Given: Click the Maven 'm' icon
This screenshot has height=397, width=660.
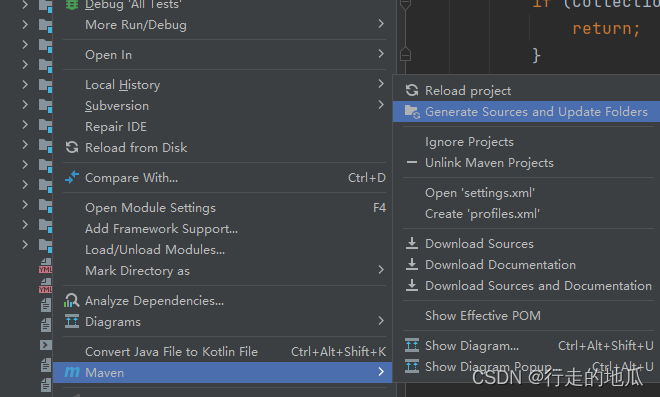Looking at the screenshot, I should click(x=72, y=372).
